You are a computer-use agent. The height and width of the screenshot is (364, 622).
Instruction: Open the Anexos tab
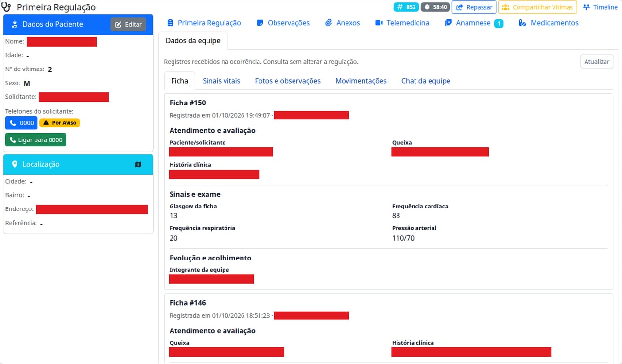(343, 23)
